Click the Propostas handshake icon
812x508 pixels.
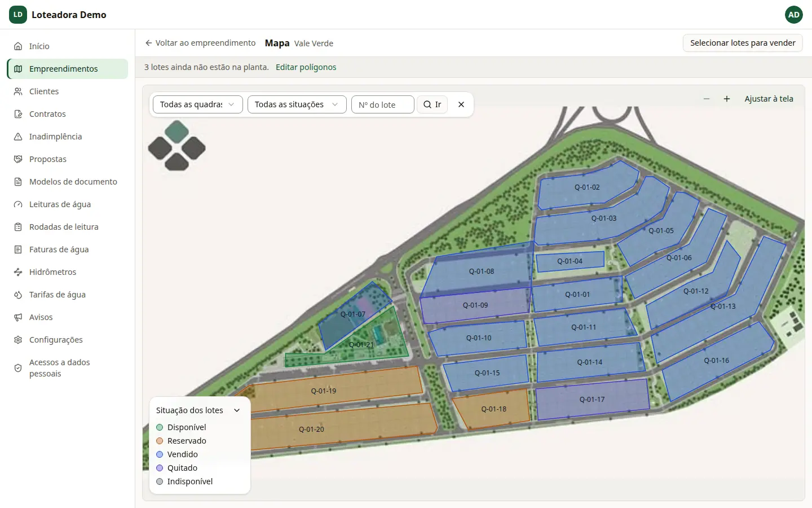pos(18,159)
